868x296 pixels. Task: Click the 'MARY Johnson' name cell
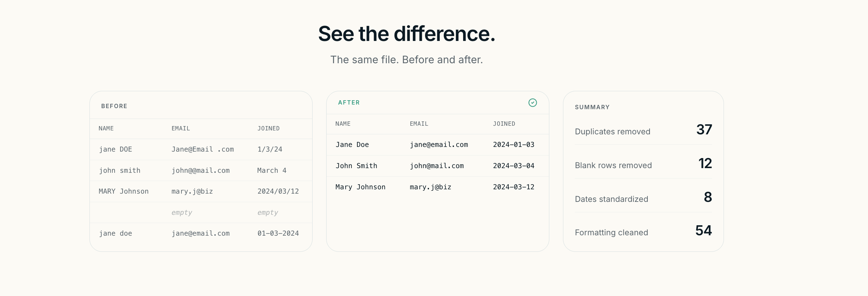pyautogui.click(x=124, y=191)
